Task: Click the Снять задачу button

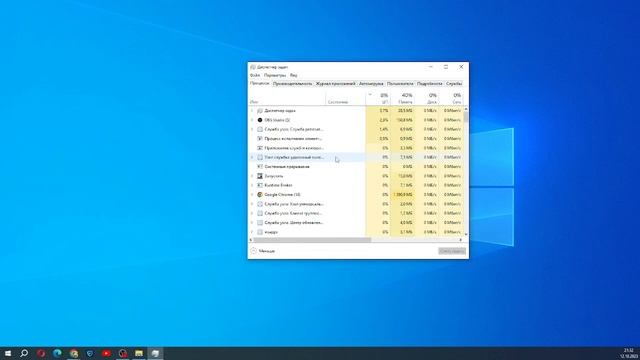Action: pyautogui.click(x=452, y=251)
